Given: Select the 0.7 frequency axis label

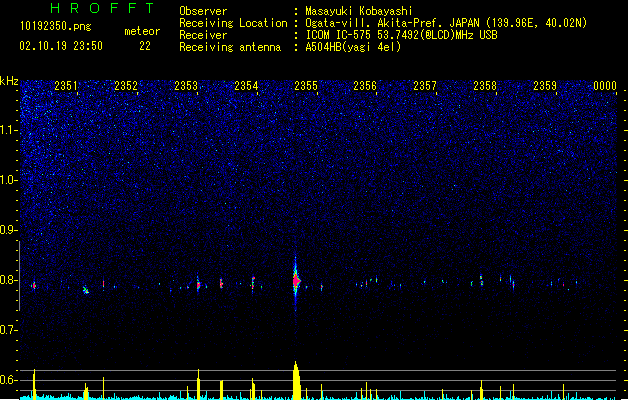Looking at the screenshot, I should tap(8, 330).
